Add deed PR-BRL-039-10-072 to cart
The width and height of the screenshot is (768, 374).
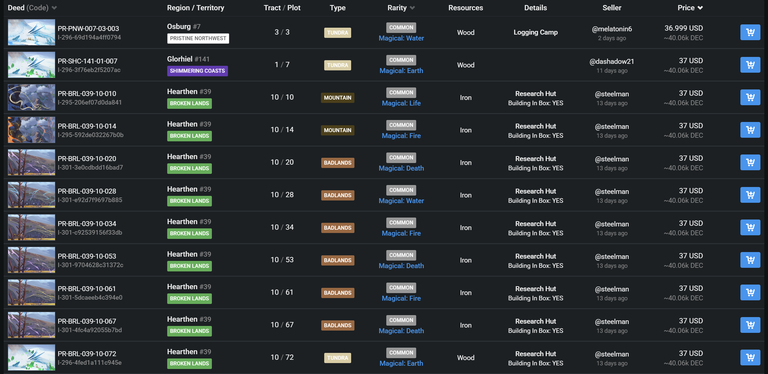[x=750, y=357]
